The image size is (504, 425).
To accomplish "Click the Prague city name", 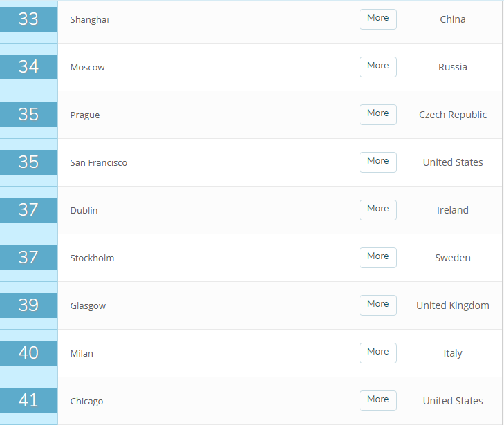I will click(x=84, y=115).
